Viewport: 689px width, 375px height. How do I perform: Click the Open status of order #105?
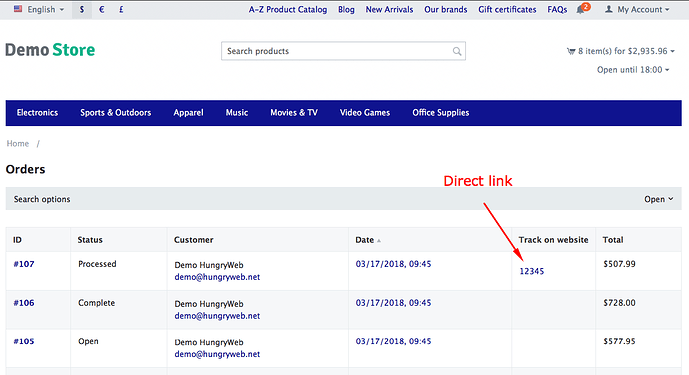point(88,341)
